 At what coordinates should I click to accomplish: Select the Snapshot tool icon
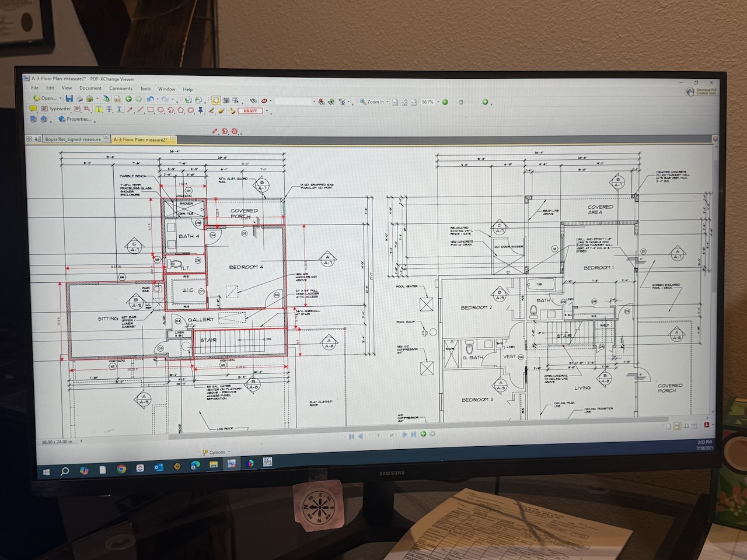(x=226, y=100)
